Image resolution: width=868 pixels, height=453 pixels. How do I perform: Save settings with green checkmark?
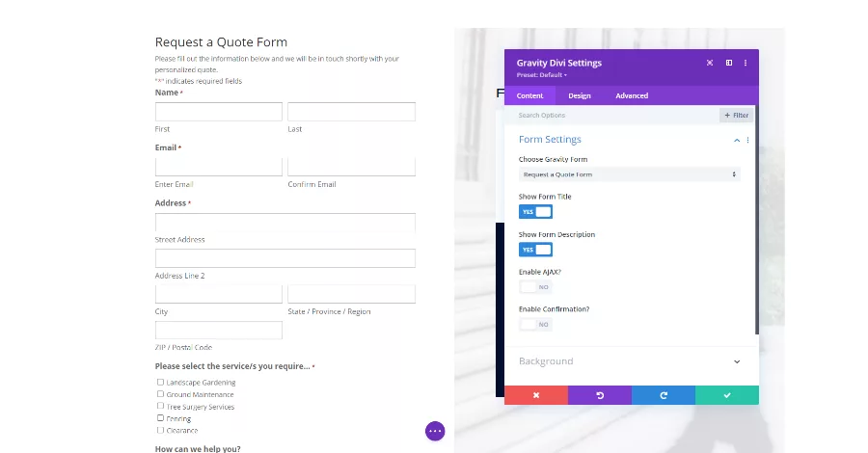(727, 395)
